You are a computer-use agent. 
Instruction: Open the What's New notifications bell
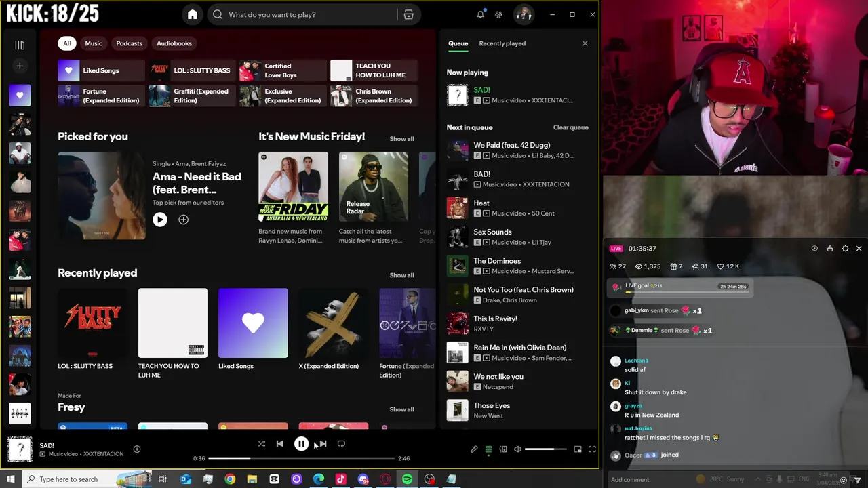(481, 14)
